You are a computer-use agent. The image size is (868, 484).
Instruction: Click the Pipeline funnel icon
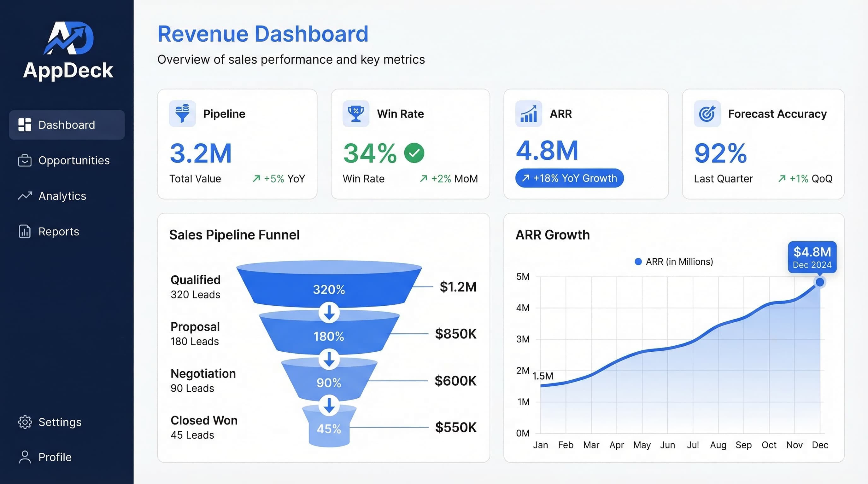[182, 114]
